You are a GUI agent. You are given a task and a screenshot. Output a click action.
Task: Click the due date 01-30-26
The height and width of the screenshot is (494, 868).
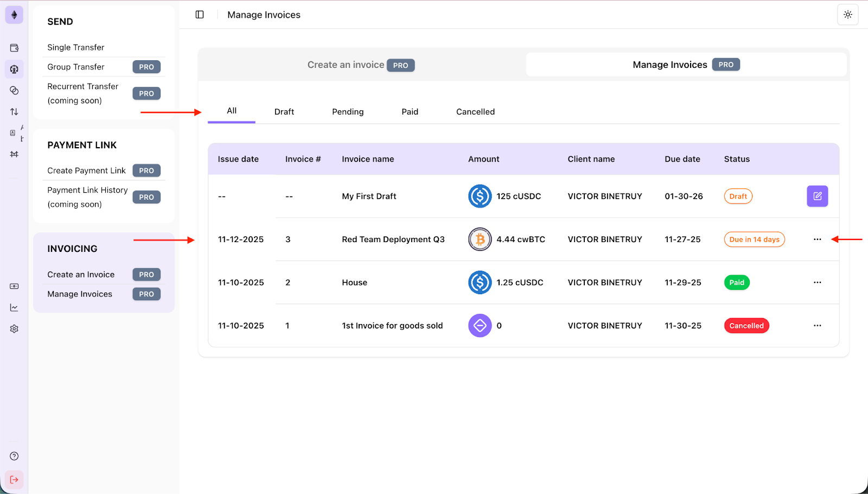pos(684,196)
